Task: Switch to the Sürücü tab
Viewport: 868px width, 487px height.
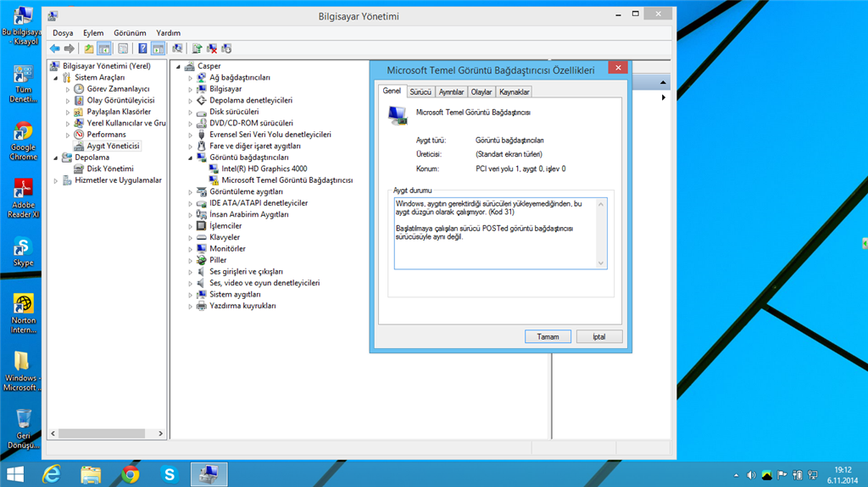Action: (420, 91)
